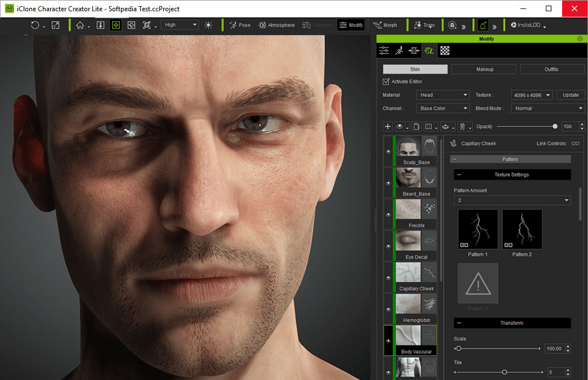Open the Morph tool
The width and height of the screenshot is (588, 380).
pos(385,25)
